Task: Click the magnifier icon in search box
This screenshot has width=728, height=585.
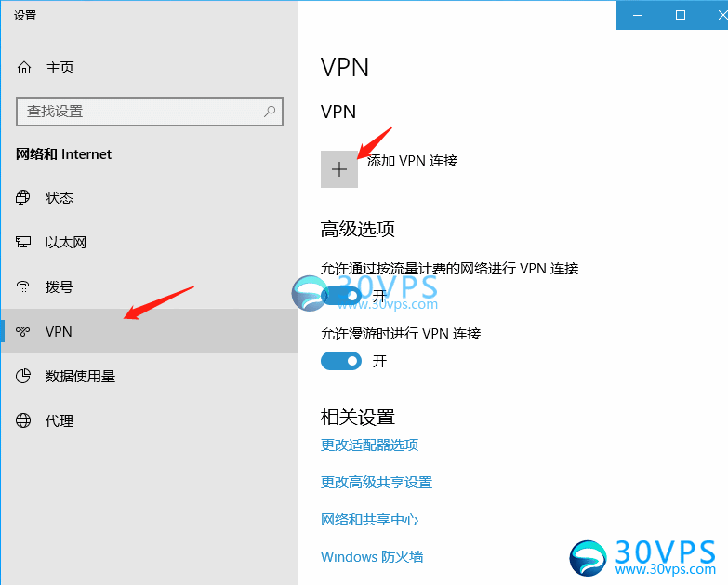Action: [270, 111]
